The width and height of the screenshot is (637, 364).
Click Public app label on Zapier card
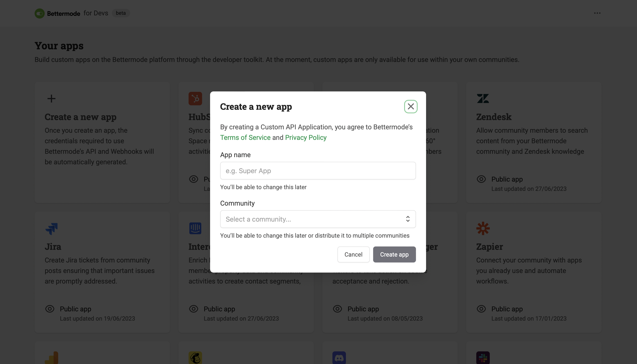(x=507, y=309)
